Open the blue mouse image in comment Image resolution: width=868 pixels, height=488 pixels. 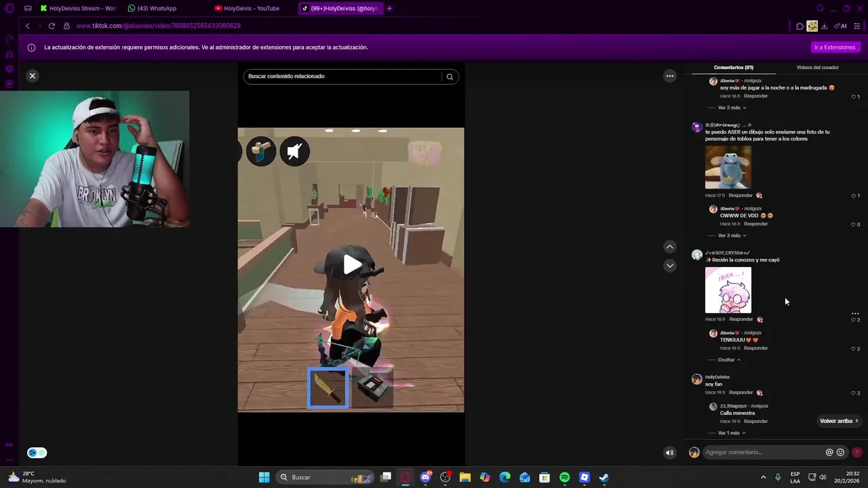click(x=728, y=167)
